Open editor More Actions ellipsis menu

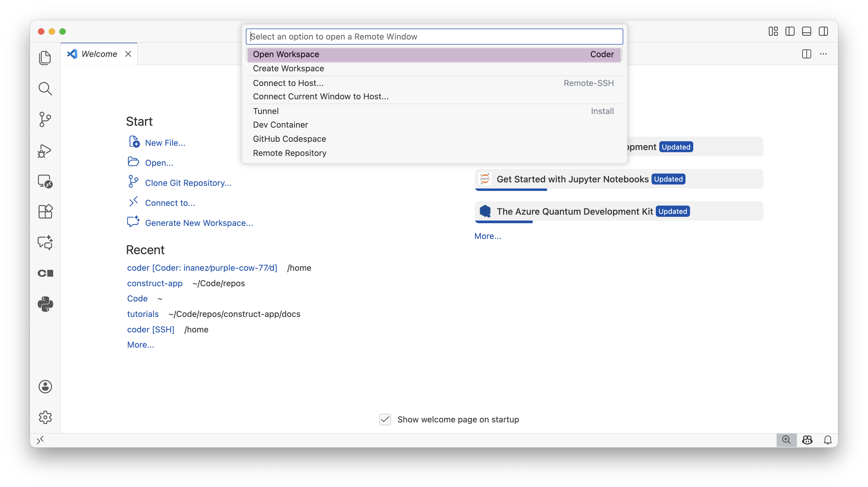click(x=823, y=54)
